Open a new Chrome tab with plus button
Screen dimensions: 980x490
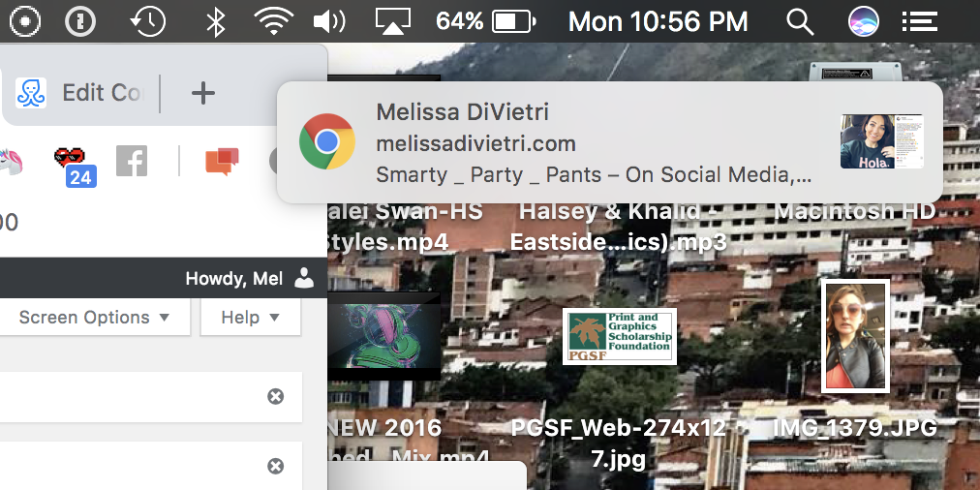tap(202, 93)
